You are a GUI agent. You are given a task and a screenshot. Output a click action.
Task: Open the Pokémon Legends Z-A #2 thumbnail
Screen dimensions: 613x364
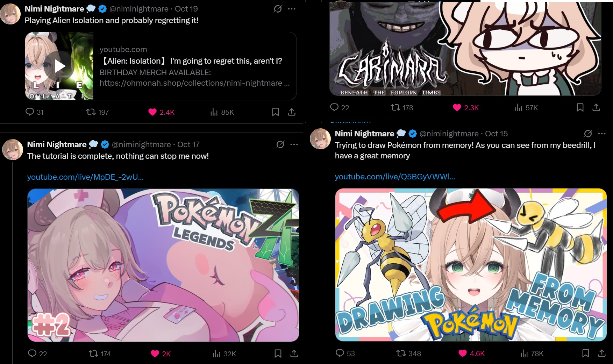[x=163, y=265]
